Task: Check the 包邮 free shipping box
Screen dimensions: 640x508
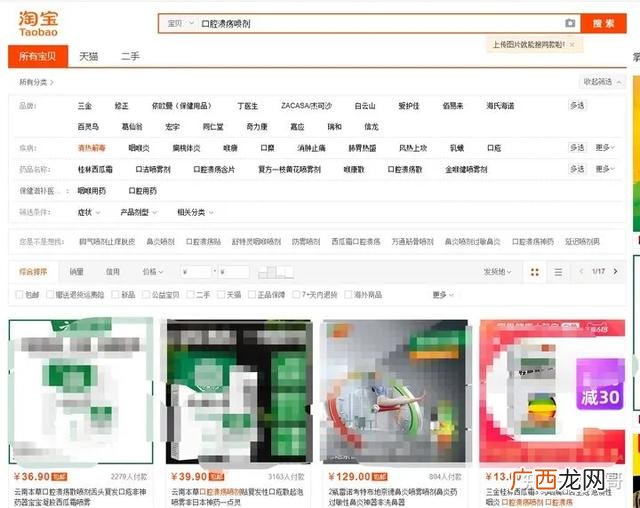Action: pos(19,294)
